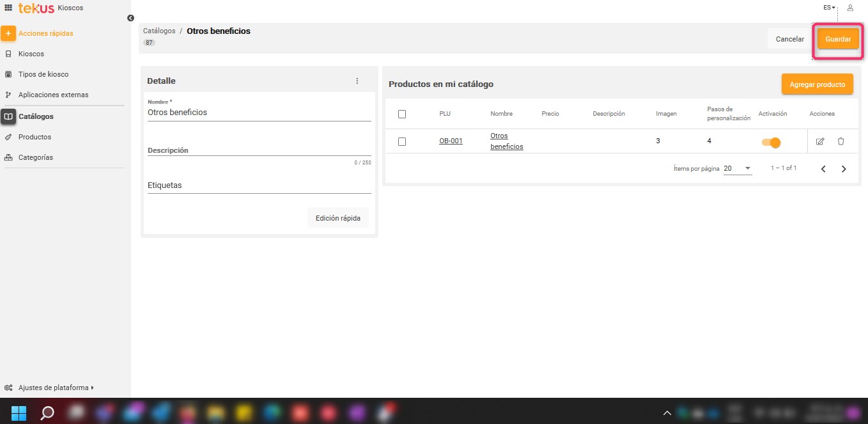Open Categorías using its sidebar icon

pyautogui.click(x=8, y=157)
